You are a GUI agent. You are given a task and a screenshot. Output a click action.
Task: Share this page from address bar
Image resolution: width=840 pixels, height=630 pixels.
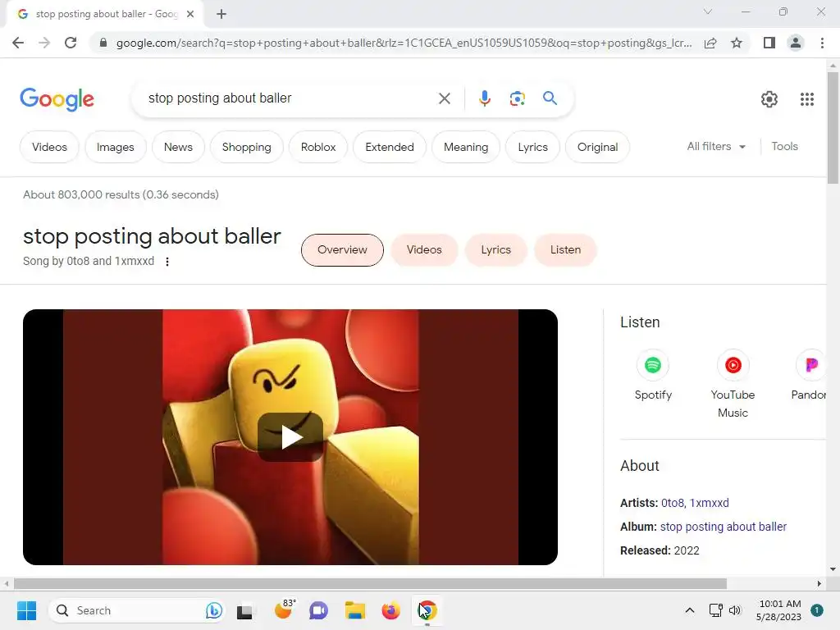710,43
